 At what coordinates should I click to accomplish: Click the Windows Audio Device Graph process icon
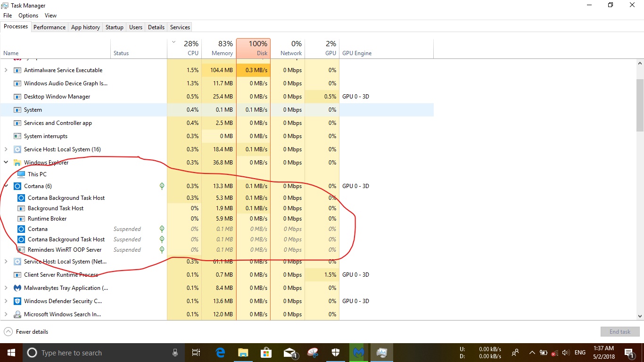click(x=17, y=83)
